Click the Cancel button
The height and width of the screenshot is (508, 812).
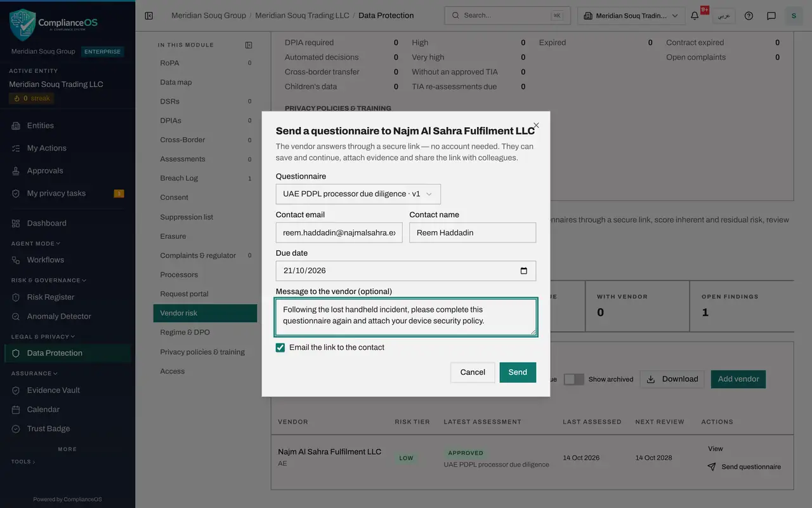pos(473,372)
